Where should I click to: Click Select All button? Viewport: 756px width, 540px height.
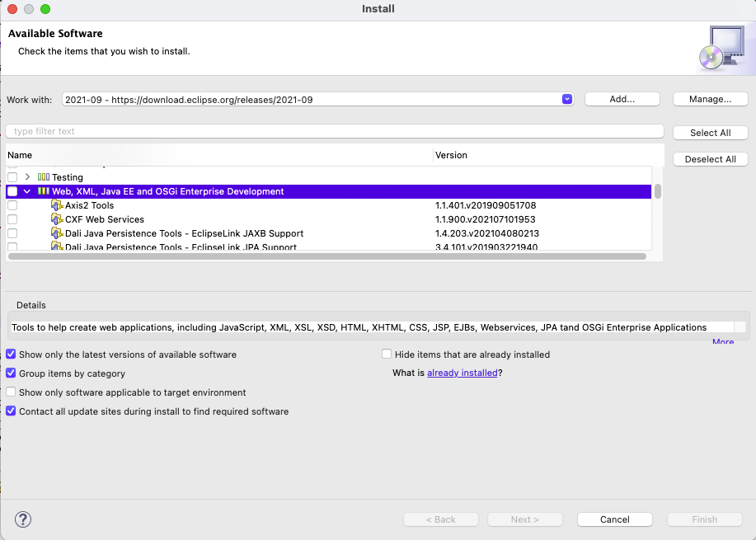click(710, 133)
